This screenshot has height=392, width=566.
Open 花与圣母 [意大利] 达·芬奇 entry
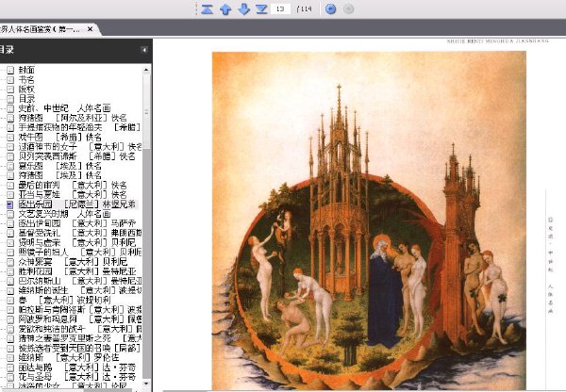(x=77, y=377)
